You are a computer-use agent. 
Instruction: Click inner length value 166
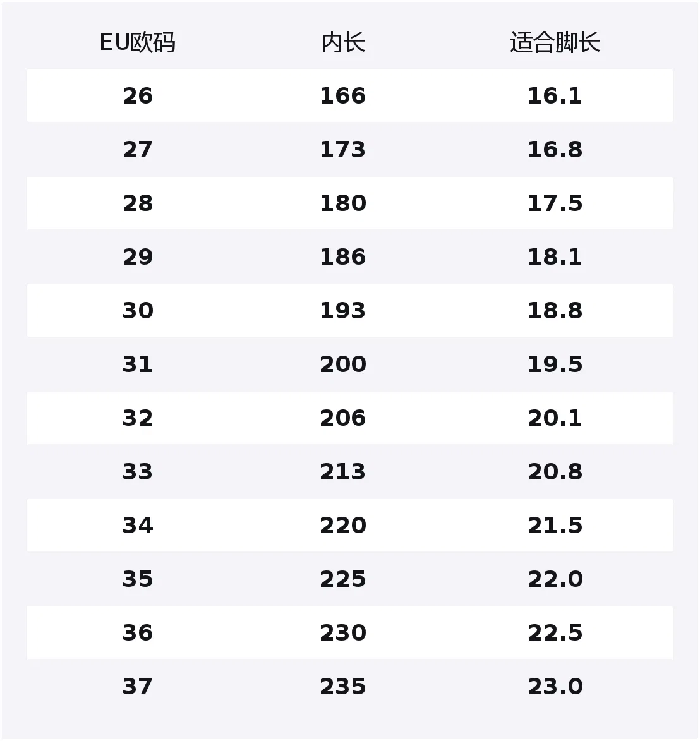(343, 96)
